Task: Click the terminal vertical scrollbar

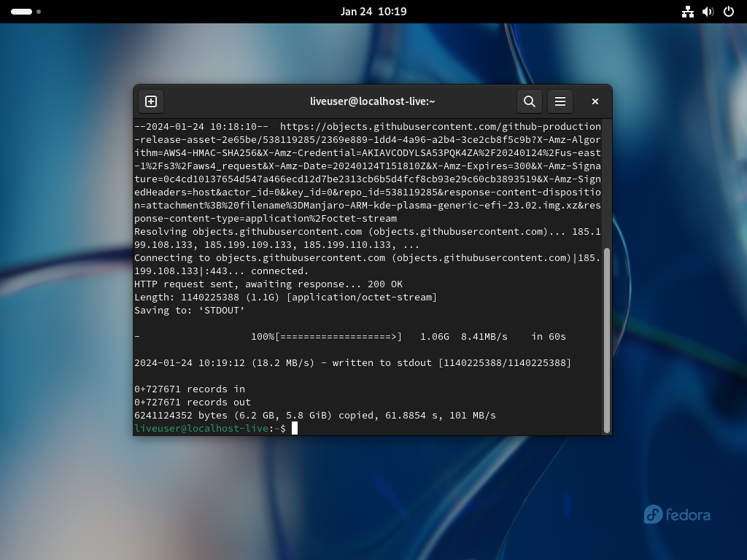Action: click(x=606, y=341)
